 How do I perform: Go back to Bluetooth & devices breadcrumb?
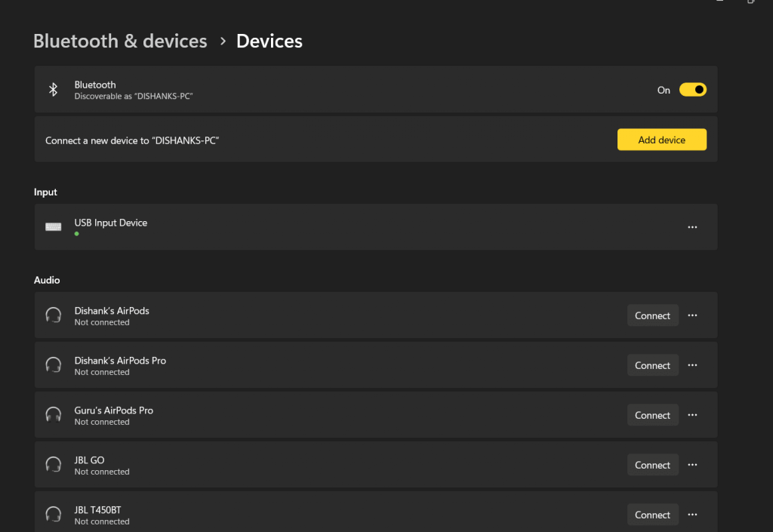point(120,41)
